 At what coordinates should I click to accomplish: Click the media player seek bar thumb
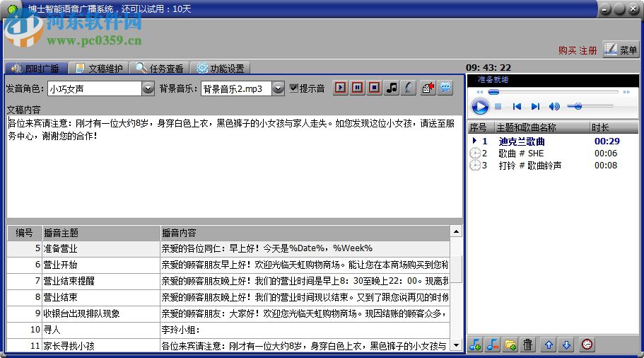[x=493, y=92]
